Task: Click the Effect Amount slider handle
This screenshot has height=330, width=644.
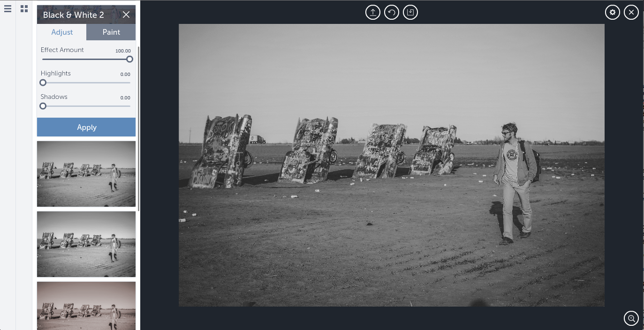Action: 129,59
